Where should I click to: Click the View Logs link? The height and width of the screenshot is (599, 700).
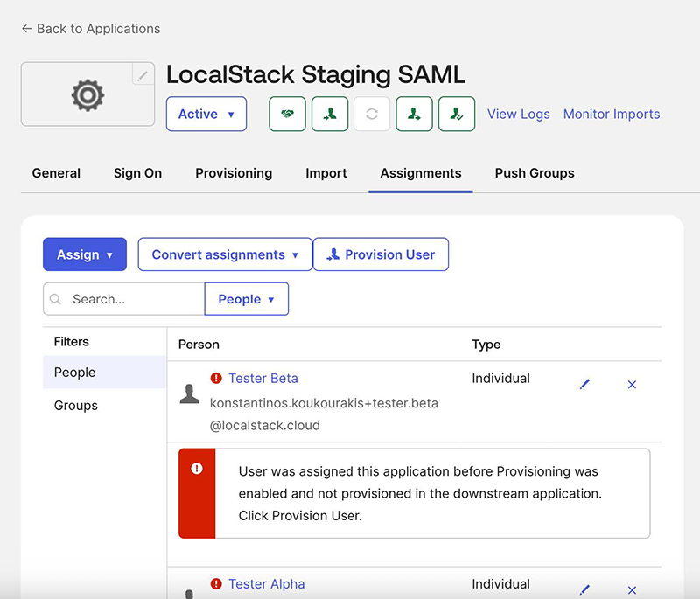coord(518,114)
